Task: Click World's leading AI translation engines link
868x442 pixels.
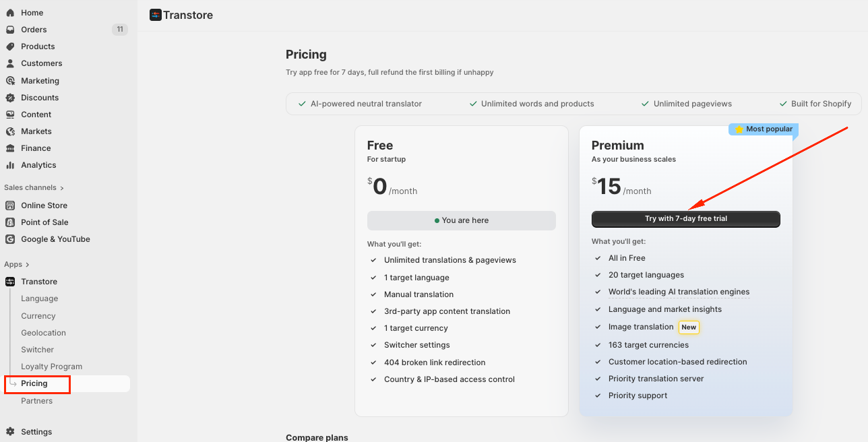Action: click(x=679, y=292)
